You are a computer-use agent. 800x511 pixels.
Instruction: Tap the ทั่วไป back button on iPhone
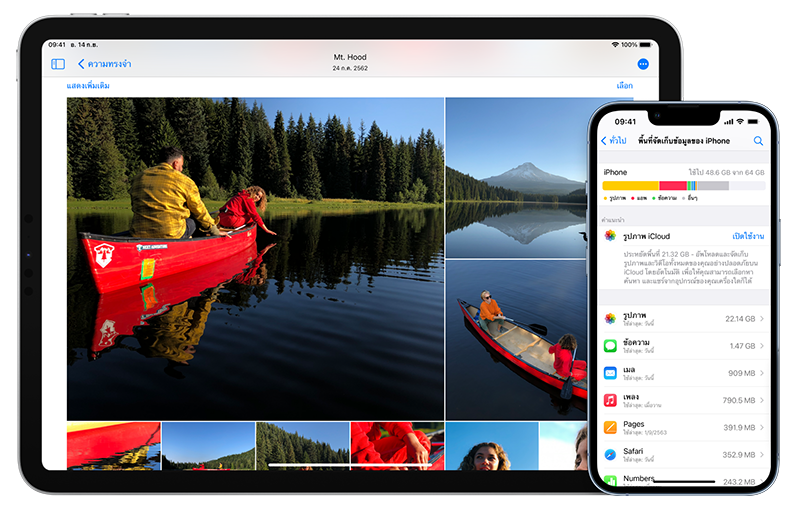614,141
